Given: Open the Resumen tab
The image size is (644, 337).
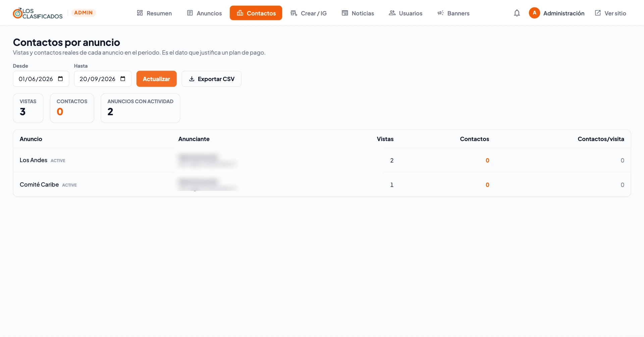Looking at the screenshot, I should pos(154,13).
